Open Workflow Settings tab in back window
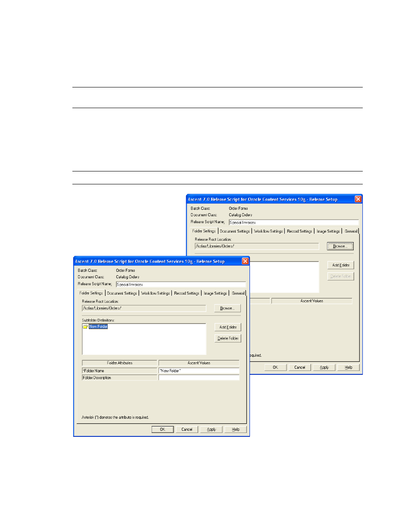 (x=268, y=231)
